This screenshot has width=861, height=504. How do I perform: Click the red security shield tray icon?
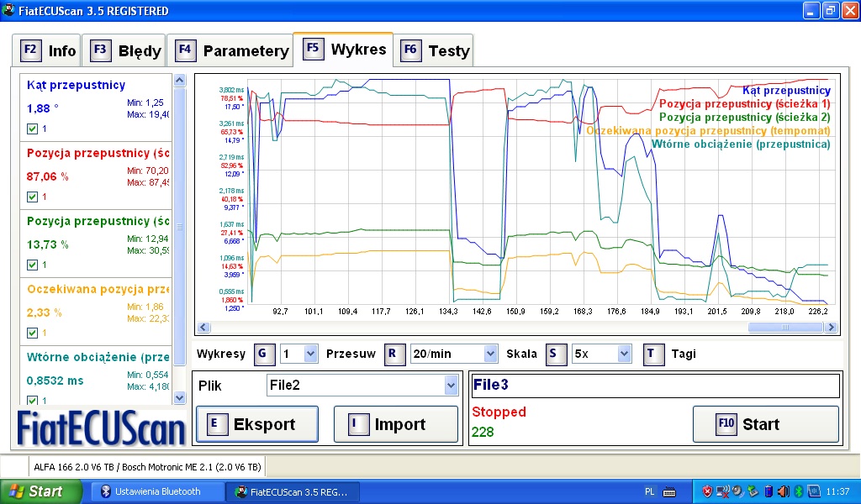point(708,491)
